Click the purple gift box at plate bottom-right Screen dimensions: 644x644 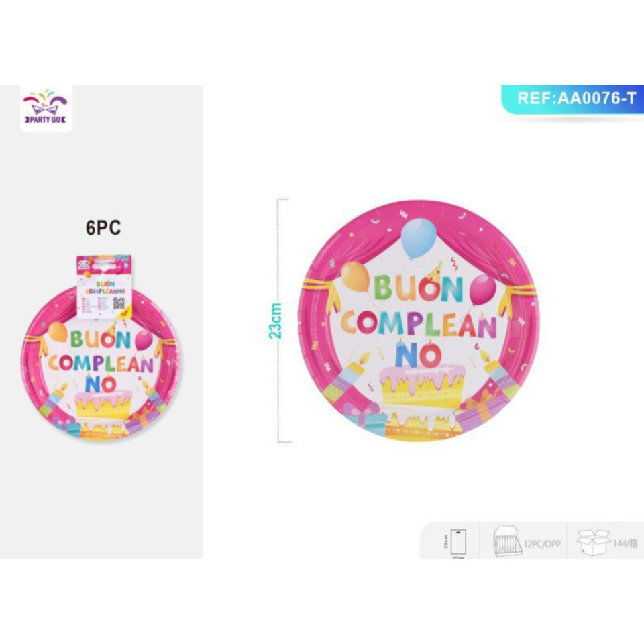[x=476, y=414]
